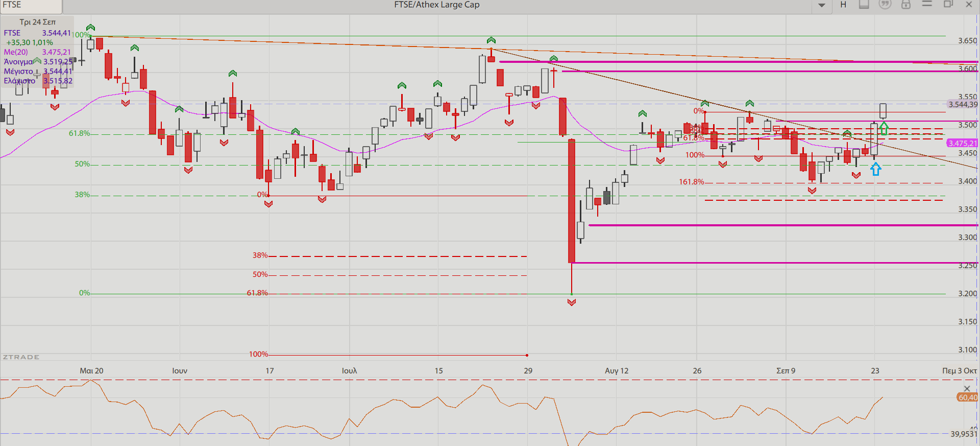
Task: Click the red 161.8% Fibonacci label
Action: coord(691,182)
